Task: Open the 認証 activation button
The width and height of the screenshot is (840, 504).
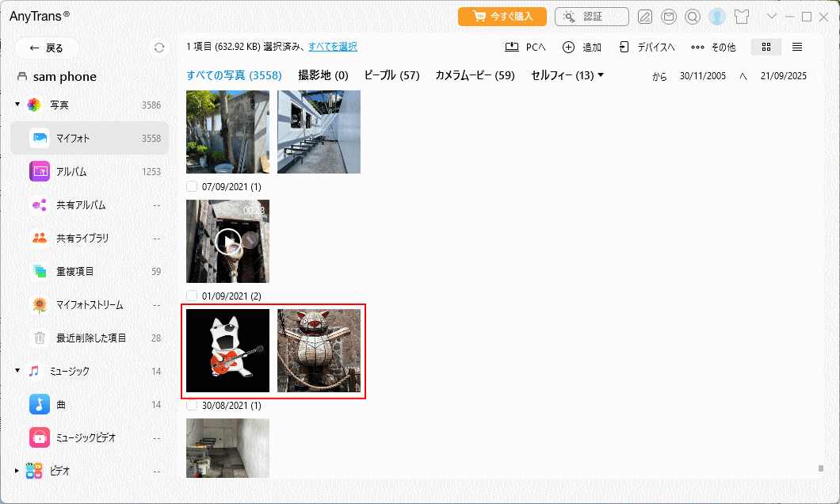Action: (591, 17)
